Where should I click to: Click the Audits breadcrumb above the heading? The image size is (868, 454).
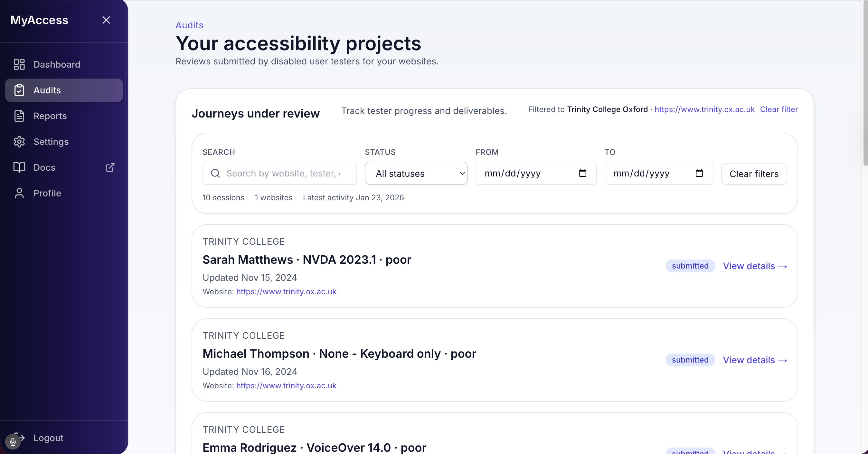(x=189, y=25)
